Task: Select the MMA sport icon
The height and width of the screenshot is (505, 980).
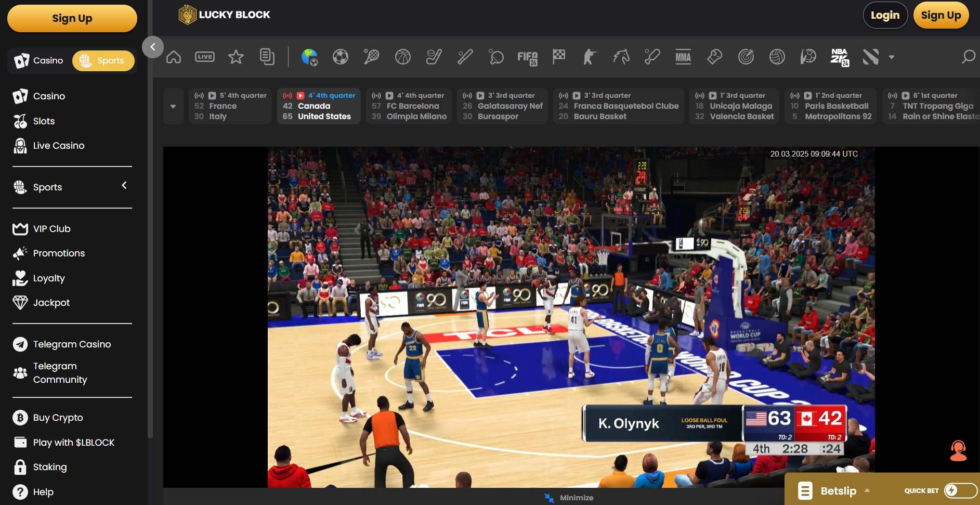Action: point(683,57)
